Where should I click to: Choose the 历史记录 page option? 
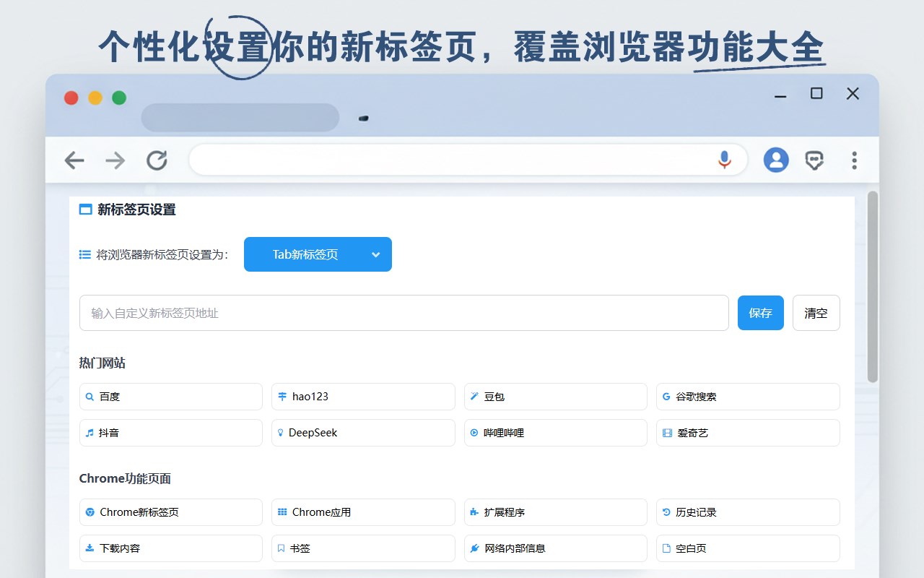tap(748, 512)
